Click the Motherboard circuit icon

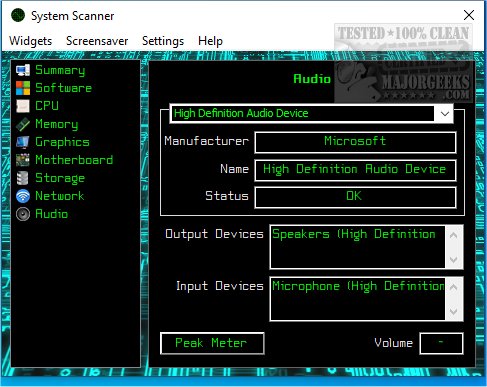[23, 160]
